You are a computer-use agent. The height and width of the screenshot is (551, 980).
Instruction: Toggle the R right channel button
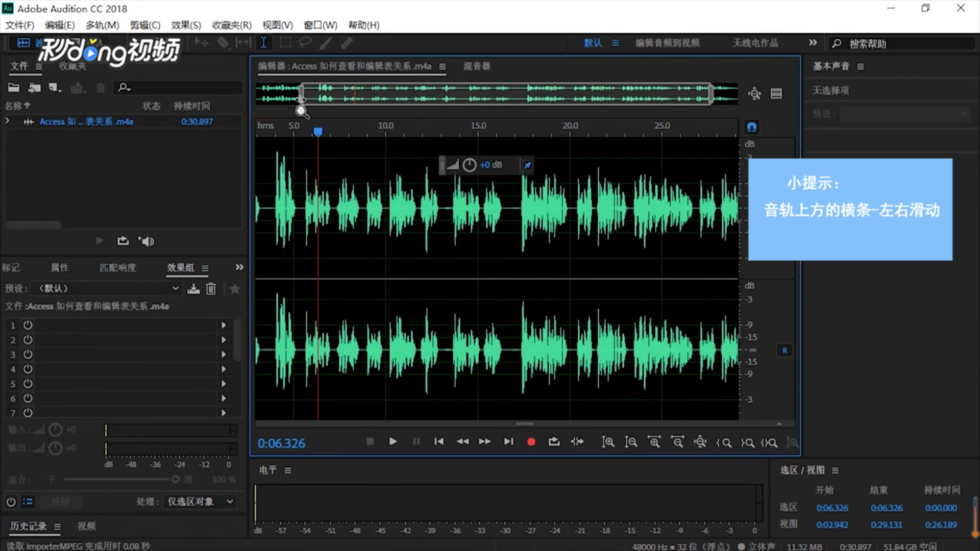point(785,350)
